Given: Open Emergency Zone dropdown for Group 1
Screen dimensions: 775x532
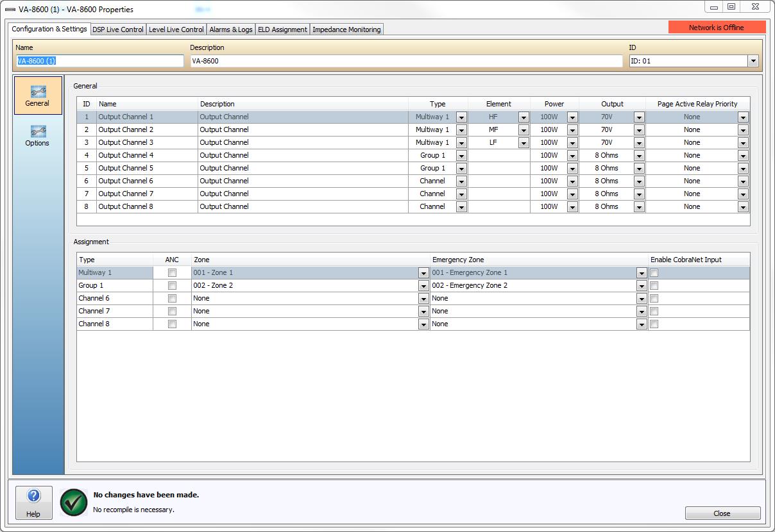Looking at the screenshot, I should (642, 286).
